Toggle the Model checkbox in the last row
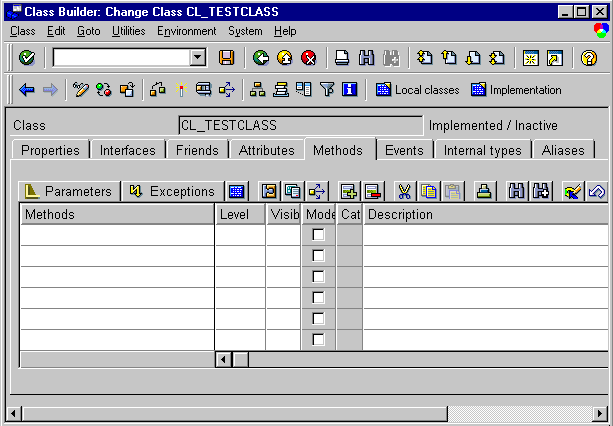 (318, 339)
